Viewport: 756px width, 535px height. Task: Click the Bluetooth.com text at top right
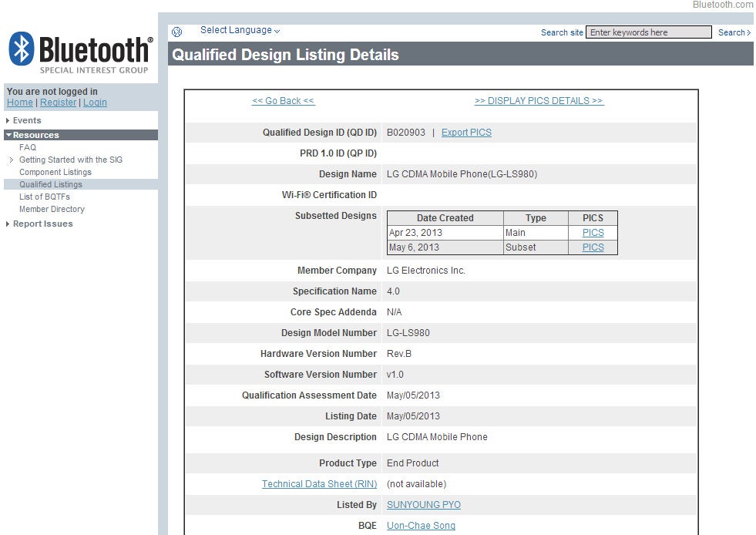[x=722, y=5]
